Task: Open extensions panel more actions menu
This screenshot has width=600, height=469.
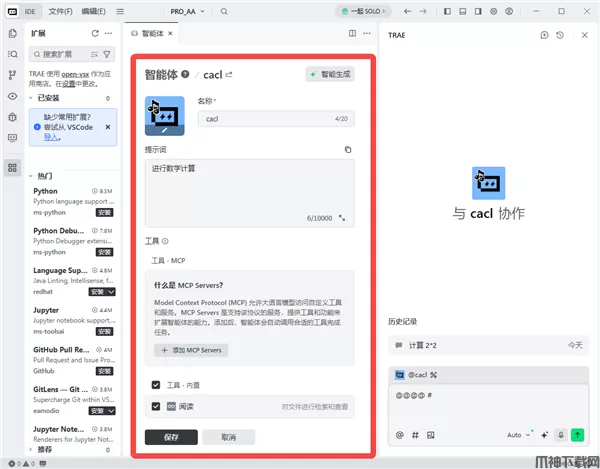Action: [x=109, y=34]
